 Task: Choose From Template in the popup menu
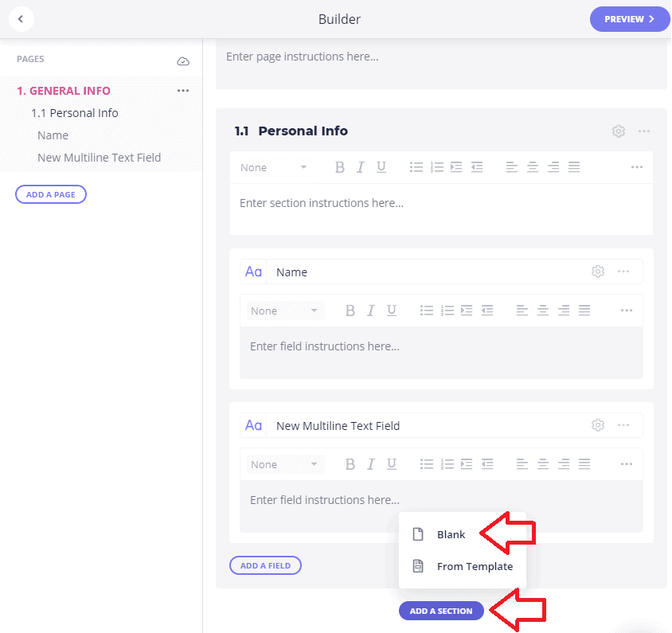[x=475, y=567]
